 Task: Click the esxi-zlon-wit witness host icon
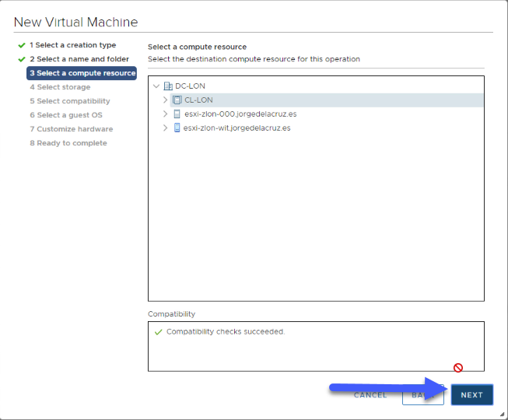pos(177,128)
